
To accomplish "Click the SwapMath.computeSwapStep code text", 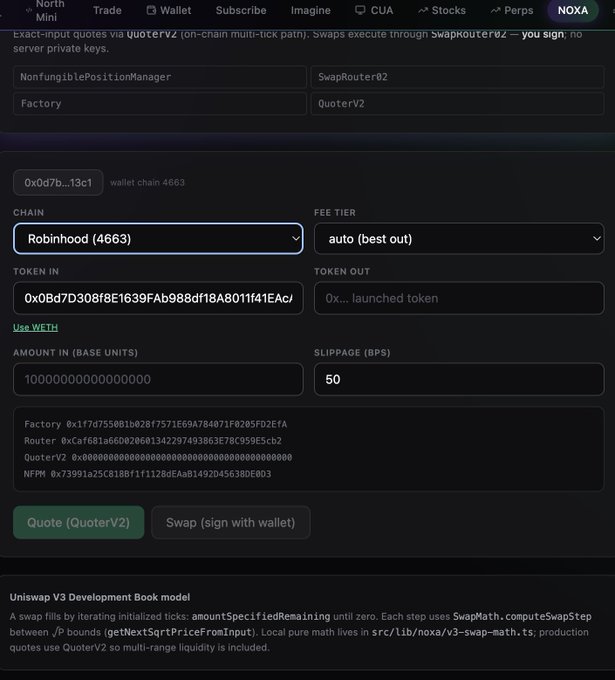I will coord(522,616).
